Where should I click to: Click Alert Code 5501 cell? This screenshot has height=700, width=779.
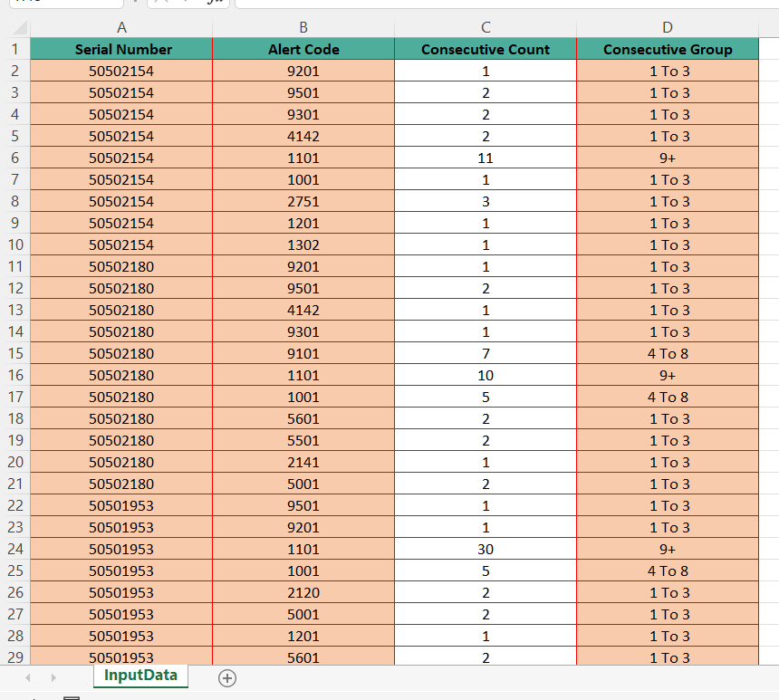[303, 441]
